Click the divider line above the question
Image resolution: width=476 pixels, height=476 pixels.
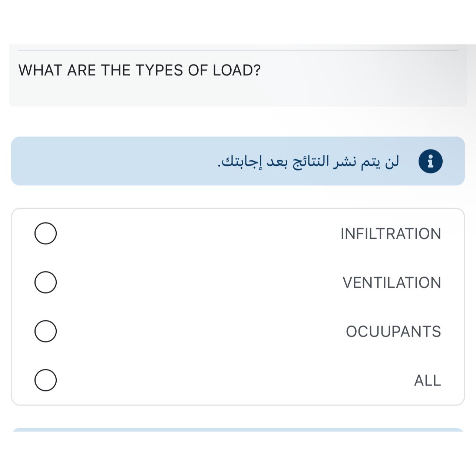[x=238, y=50]
